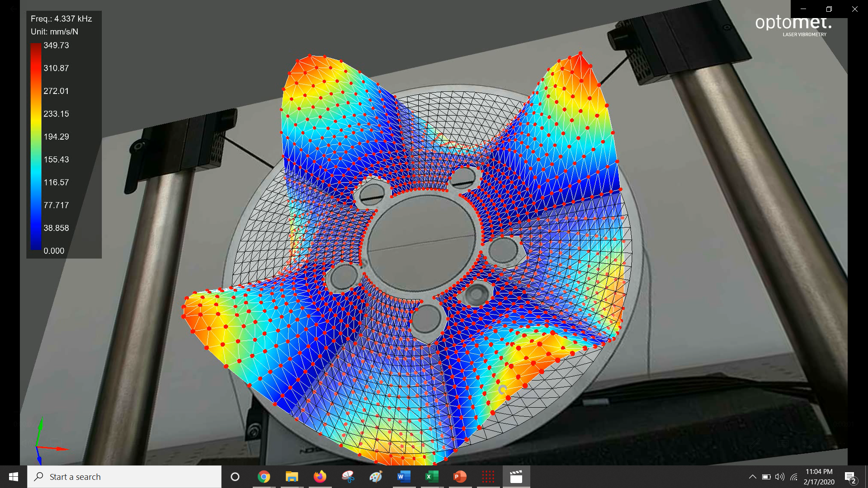Open the clock showing 11:04 PM
Viewport: 868px width, 488px height.
[819, 472]
